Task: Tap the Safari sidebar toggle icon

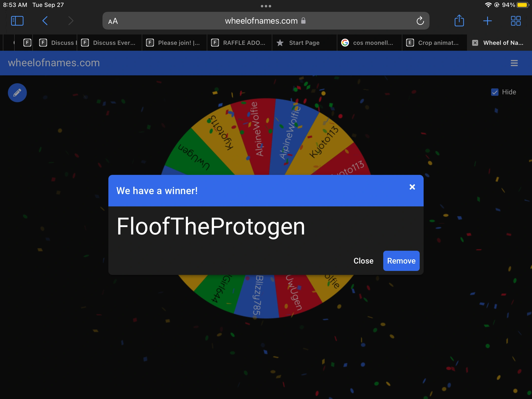Action: tap(17, 21)
